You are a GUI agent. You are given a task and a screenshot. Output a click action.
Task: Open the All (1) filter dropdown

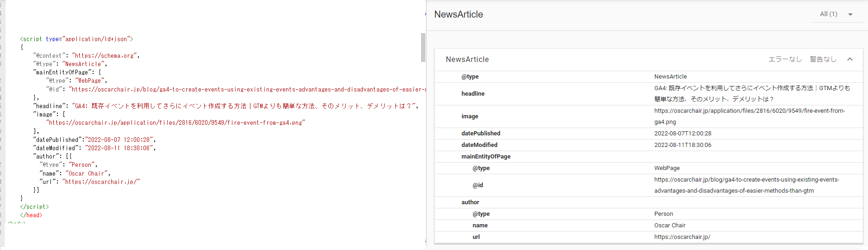coord(837,14)
